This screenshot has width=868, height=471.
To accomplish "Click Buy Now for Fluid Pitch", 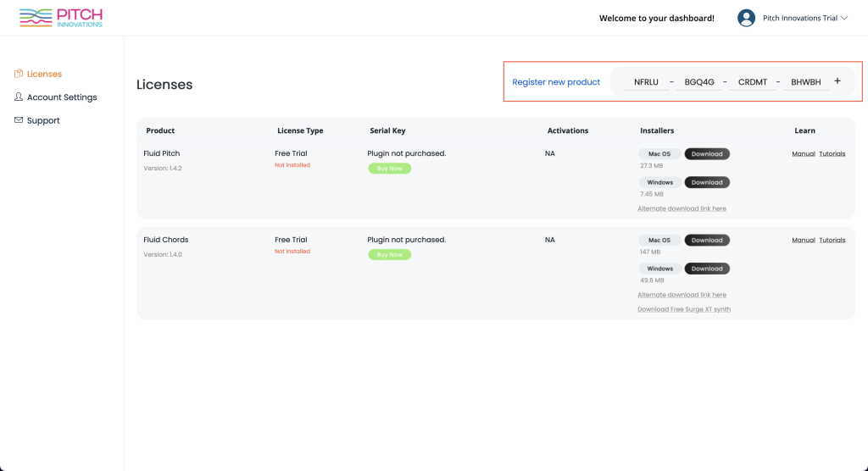I will point(390,169).
